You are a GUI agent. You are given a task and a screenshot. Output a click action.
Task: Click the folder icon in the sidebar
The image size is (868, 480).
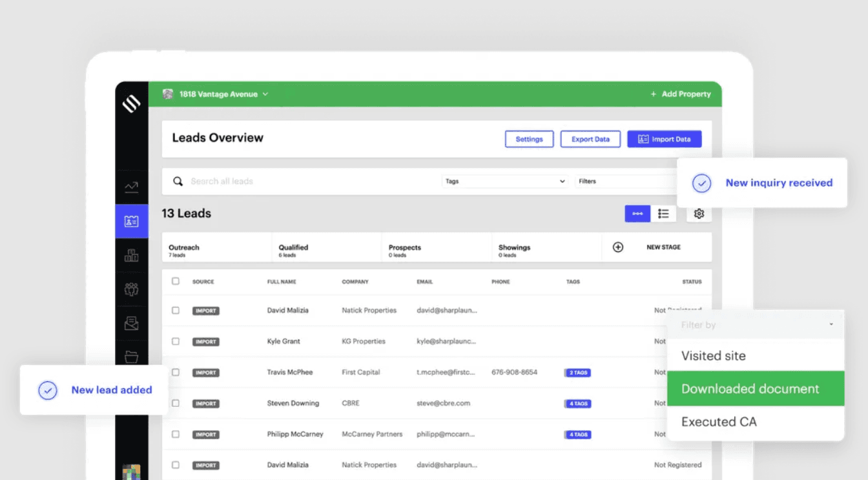(x=132, y=356)
